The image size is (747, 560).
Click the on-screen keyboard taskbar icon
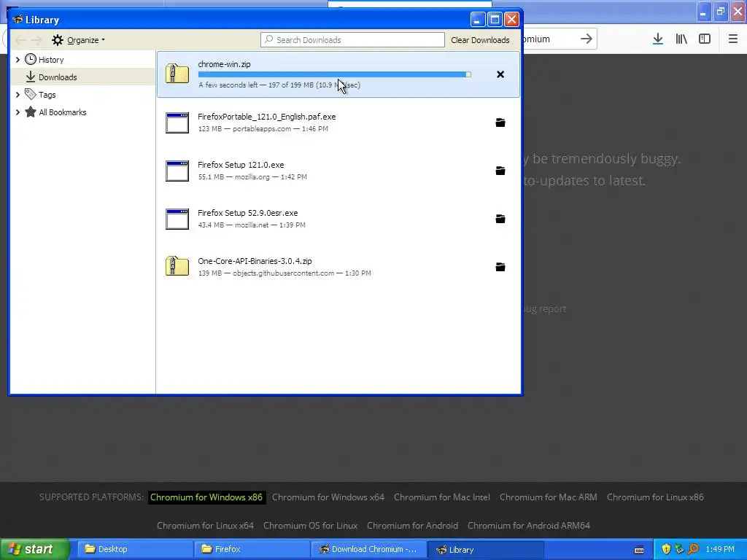(639, 550)
